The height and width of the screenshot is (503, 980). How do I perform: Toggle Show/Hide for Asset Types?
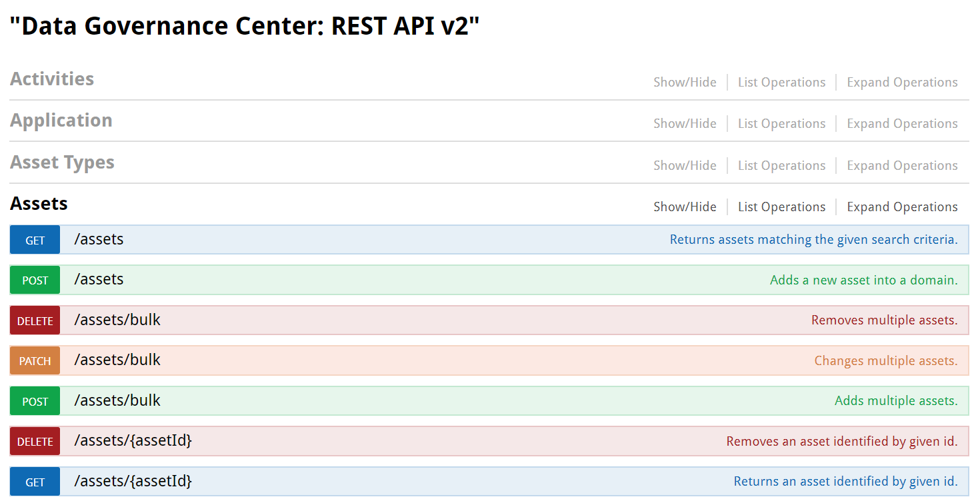685,166
